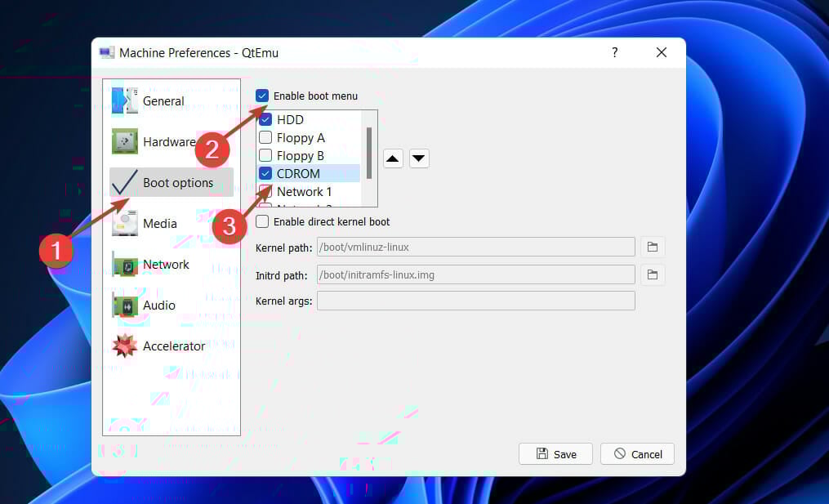Select the Boot options checkmark icon
This screenshot has width=829, height=504.
pos(125,182)
